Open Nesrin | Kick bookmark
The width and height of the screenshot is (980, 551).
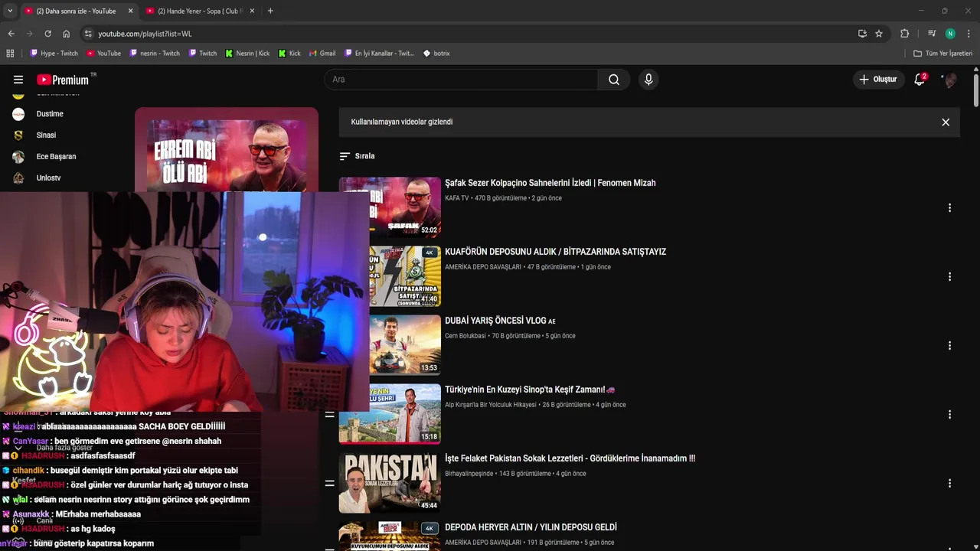[x=247, y=54]
